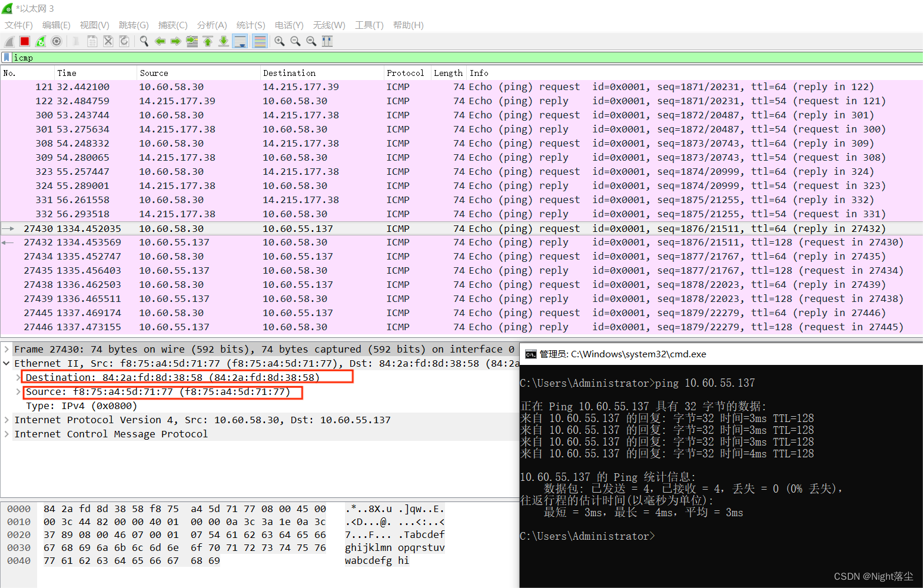
Task: Open the 帮助(H) menu
Action: (x=409, y=25)
